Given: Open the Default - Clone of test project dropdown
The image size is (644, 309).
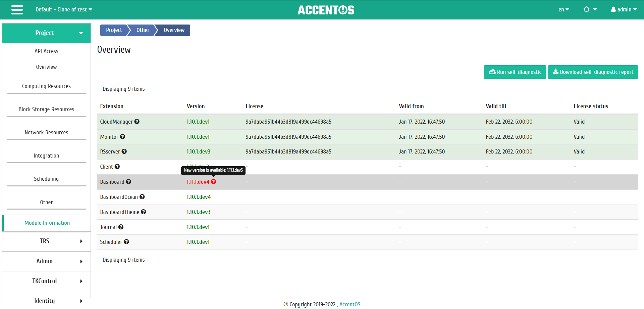Looking at the screenshot, I should point(64,10).
